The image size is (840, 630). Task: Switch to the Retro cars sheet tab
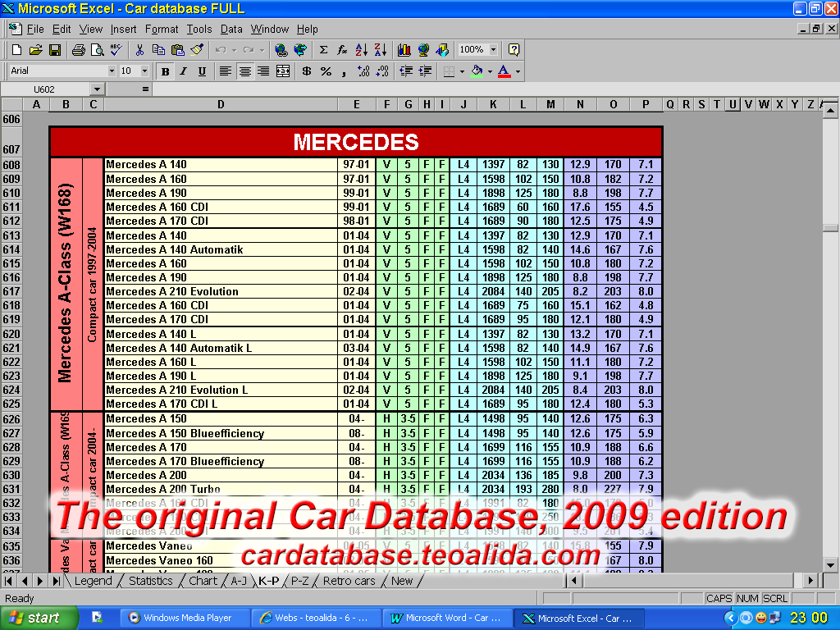[349, 581]
